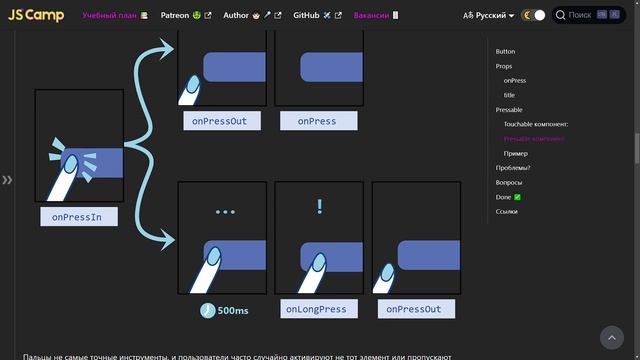
Task: Expand the collapsed sidebar with double chevron
Action: point(7,180)
